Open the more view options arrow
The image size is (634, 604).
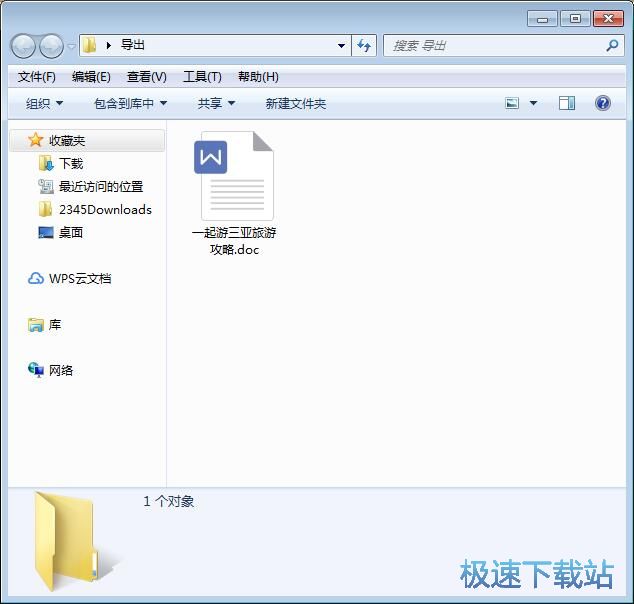(533, 103)
